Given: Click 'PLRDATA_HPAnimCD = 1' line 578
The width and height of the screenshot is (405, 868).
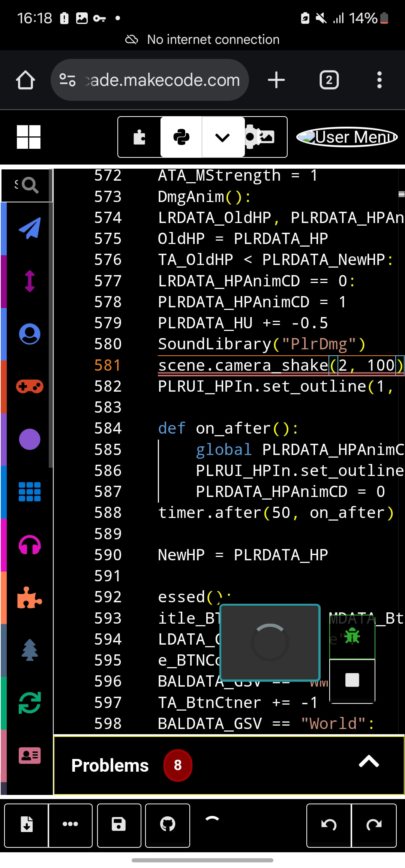Looking at the screenshot, I should click(x=252, y=302).
